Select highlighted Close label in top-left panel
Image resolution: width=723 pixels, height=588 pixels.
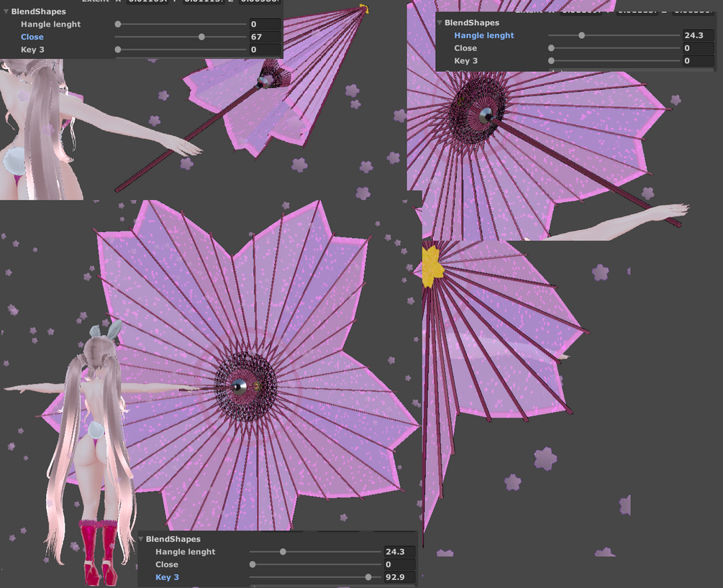click(32, 37)
